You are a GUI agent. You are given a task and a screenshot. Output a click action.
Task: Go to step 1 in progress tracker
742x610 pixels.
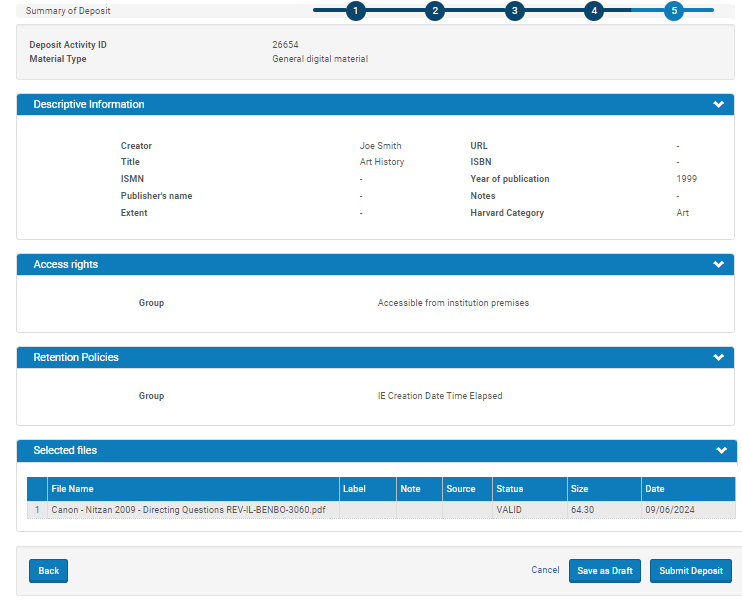355,11
